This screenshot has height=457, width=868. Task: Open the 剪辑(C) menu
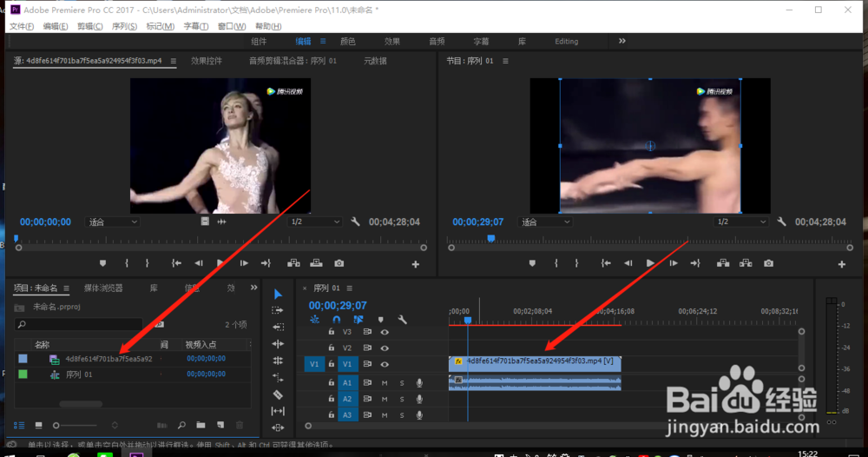[89, 26]
